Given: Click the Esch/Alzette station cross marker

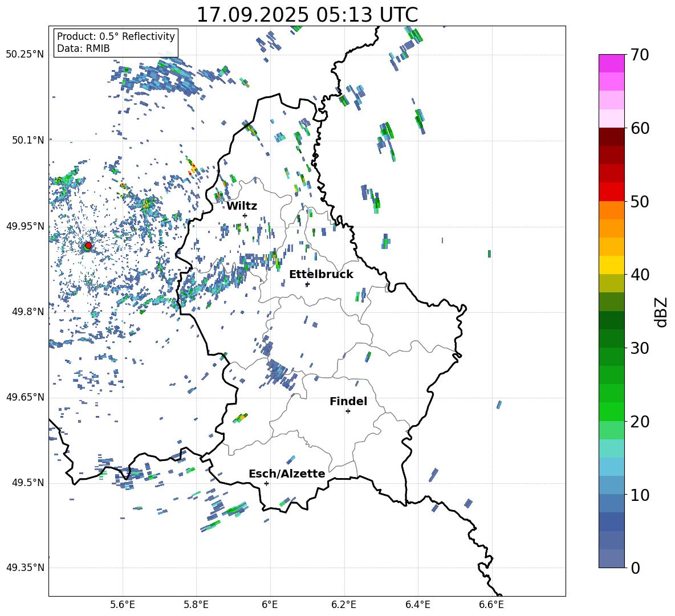Looking at the screenshot, I should [x=266, y=483].
